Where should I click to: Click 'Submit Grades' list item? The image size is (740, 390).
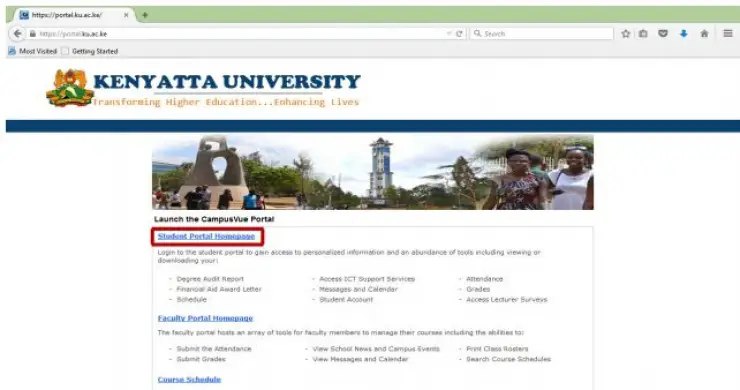[x=201, y=359]
